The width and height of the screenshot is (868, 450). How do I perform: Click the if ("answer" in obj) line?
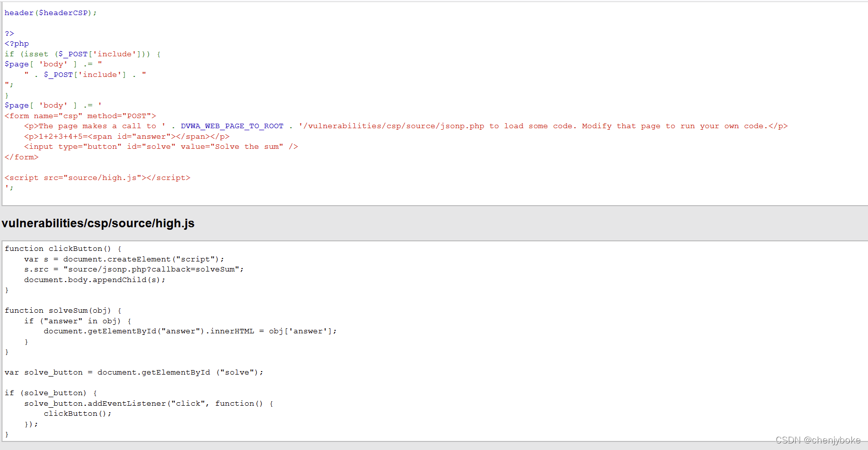pos(78,321)
